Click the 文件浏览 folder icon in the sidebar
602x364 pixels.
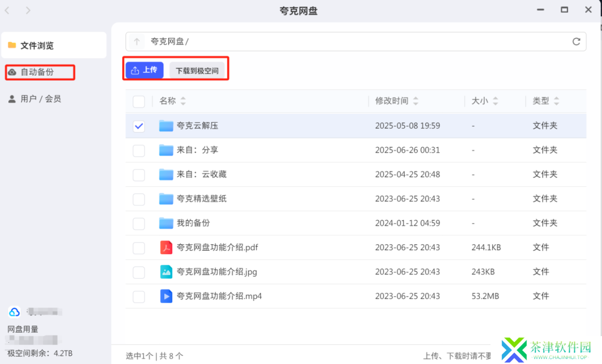[x=12, y=45]
